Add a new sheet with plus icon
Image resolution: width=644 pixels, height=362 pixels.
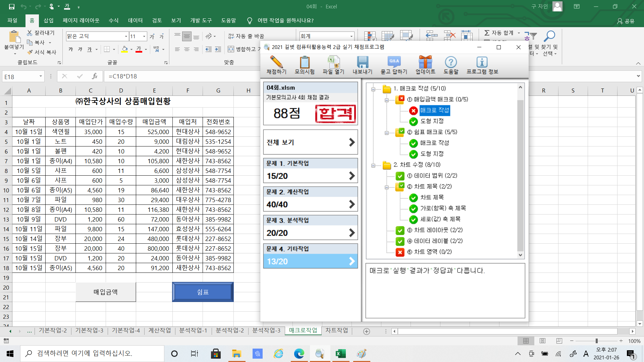[x=367, y=331]
